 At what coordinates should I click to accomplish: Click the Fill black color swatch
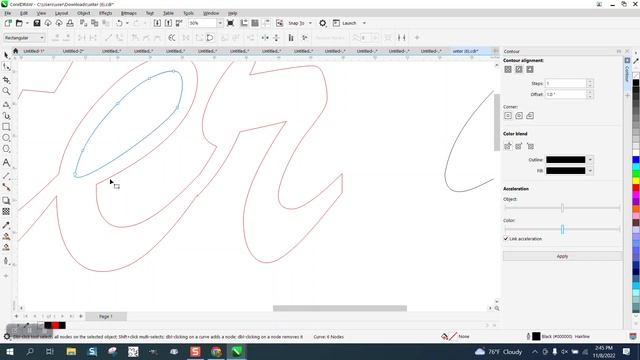point(565,171)
